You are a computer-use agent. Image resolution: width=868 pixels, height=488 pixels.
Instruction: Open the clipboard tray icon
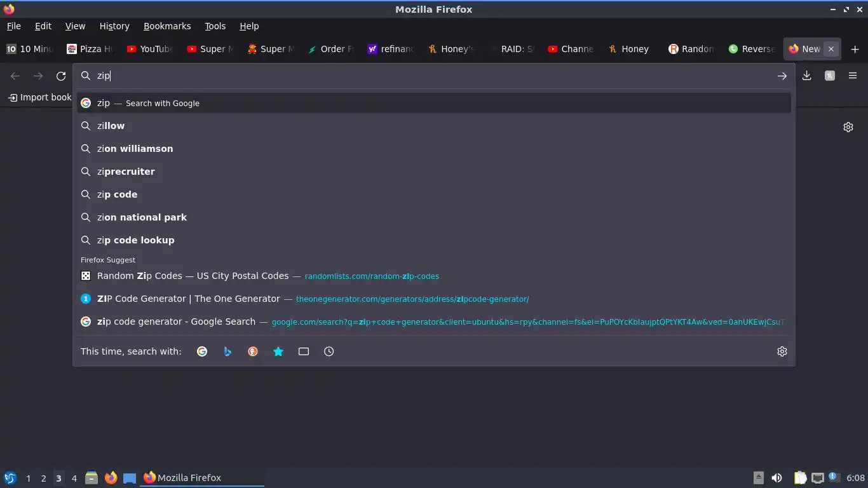(800, 478)
